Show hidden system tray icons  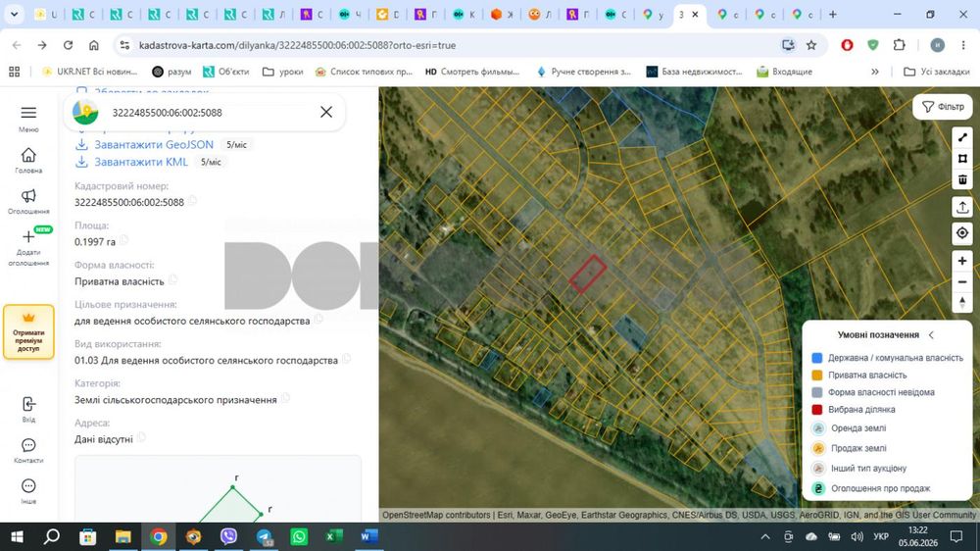click(x=765, y=536)
